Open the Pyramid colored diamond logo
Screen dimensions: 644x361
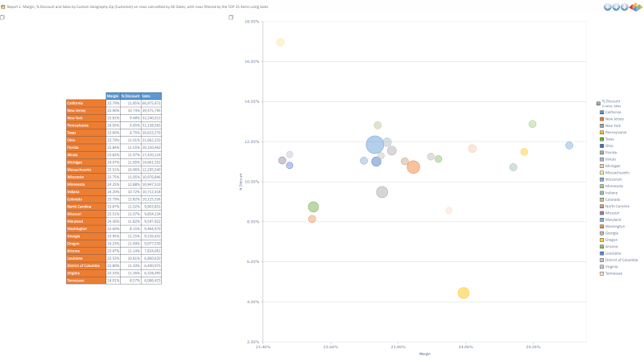click(635, 7)
